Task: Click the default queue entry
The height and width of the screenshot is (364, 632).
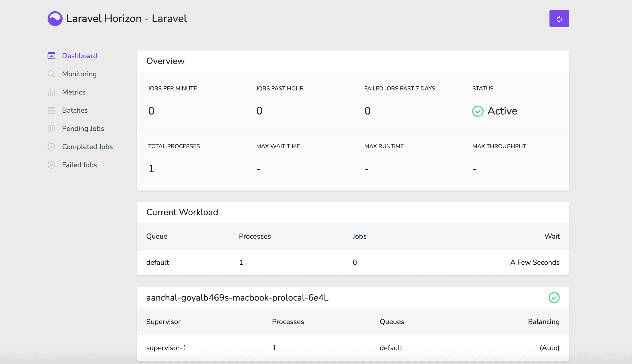Action: (x=157, y=262)
